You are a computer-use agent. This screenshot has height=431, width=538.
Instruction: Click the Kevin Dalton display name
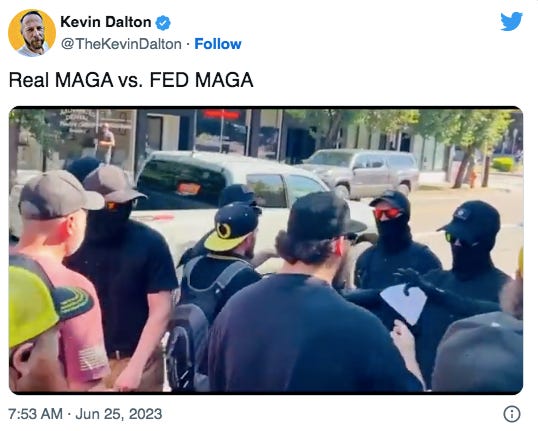106,22
